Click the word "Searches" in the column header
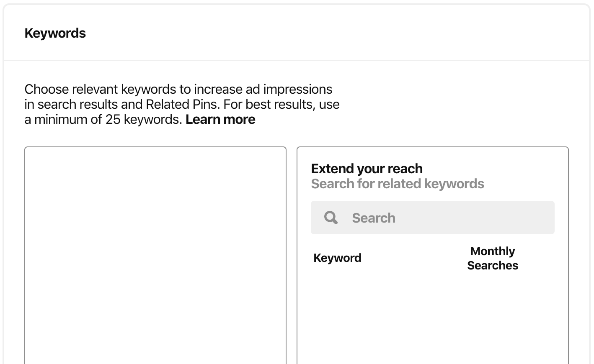594x364 pixels. click(x=493, y=266)
